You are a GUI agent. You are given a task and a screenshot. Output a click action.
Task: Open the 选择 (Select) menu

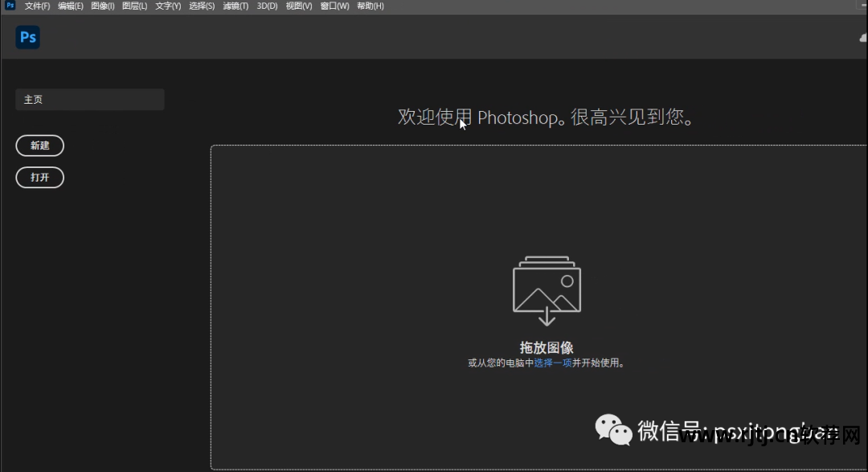point(200,6)
